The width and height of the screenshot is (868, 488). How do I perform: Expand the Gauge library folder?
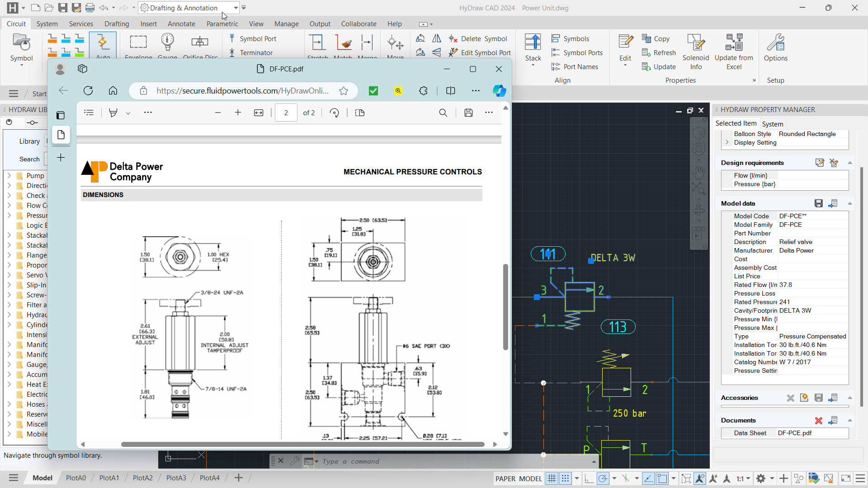(9, 364)
